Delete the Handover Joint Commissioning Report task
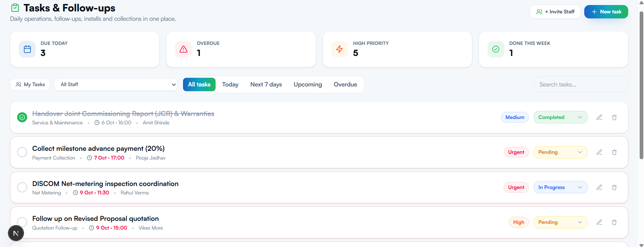 pos(614,117)
